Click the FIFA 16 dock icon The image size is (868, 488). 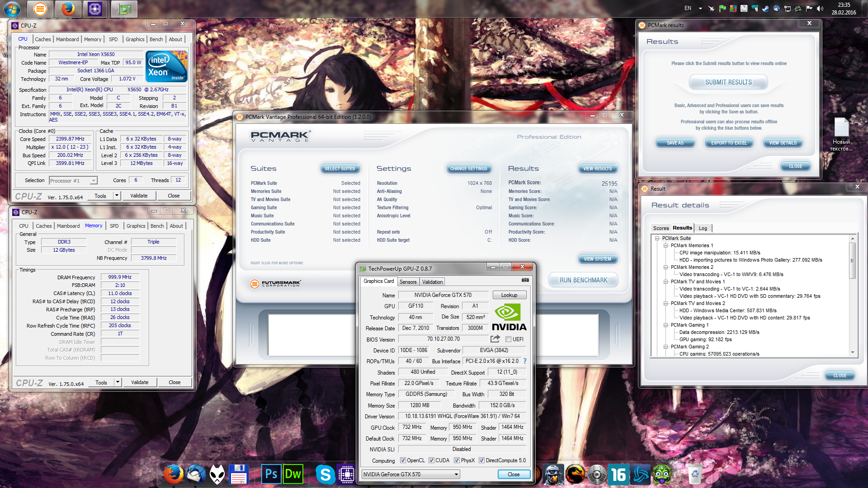[x=618, y=474]
